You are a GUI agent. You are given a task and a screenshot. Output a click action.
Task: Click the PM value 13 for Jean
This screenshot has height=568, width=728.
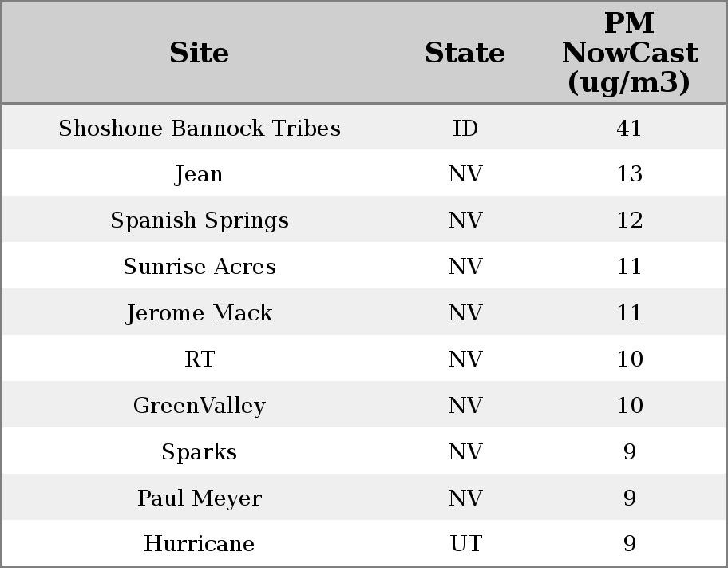pyautogui.click(x=629, y=174)
